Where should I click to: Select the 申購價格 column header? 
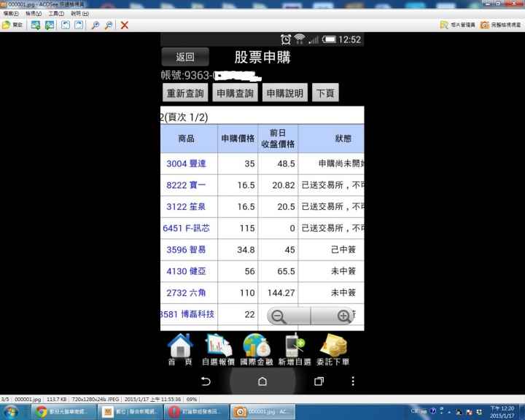(x=238, y=139)
